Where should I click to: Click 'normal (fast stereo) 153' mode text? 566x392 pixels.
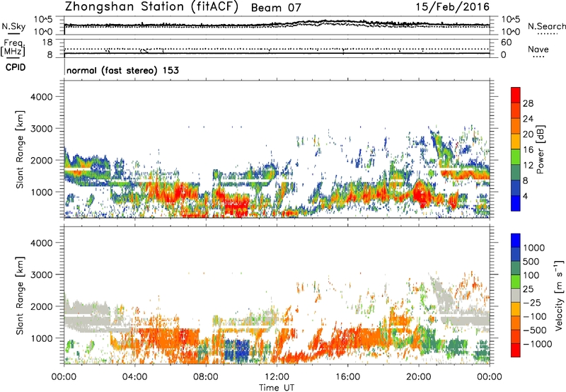[122, 70]
